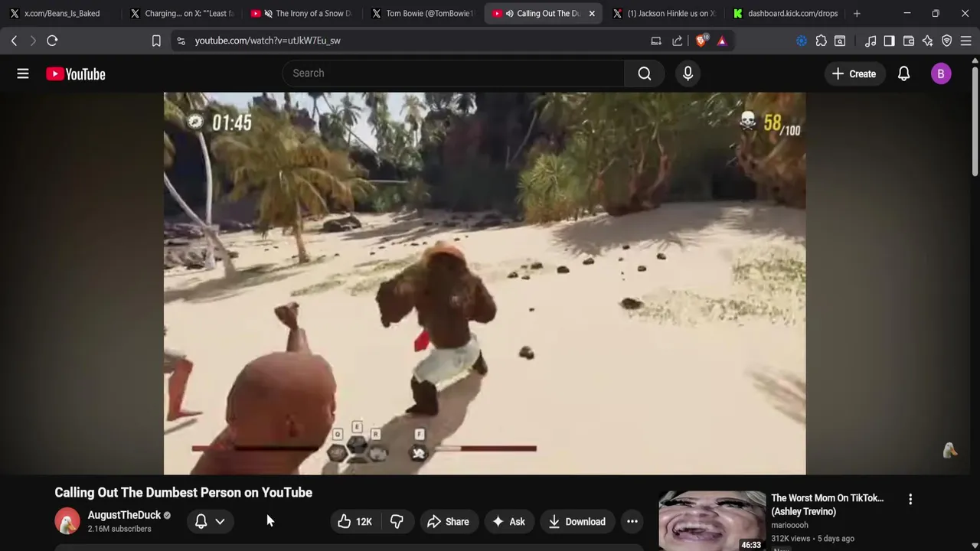Switch to dashboard.kick.com/drops tab
Image resolution: width=980 pixels, height=551 pixels.
(x=786, y=13)
